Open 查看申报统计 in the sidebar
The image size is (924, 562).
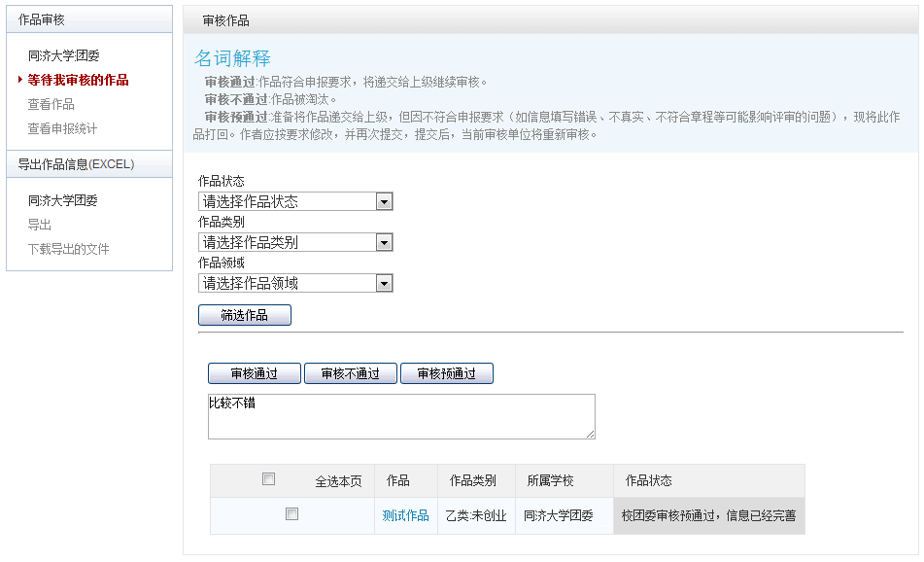click(x=62, y=128)
